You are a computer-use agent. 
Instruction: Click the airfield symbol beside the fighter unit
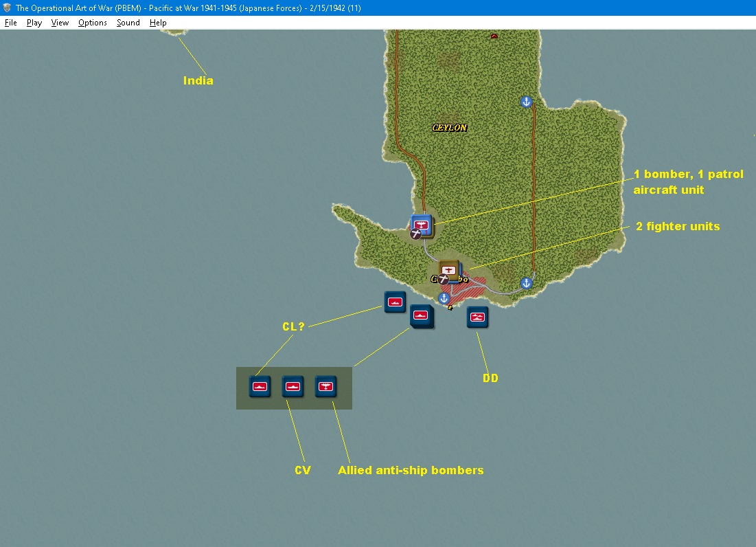[x=443, y=279]
